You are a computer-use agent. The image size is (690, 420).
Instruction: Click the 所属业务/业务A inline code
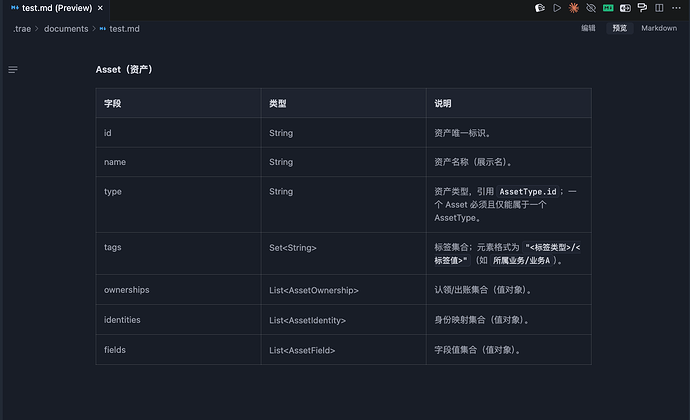click(x=521, y=260)
